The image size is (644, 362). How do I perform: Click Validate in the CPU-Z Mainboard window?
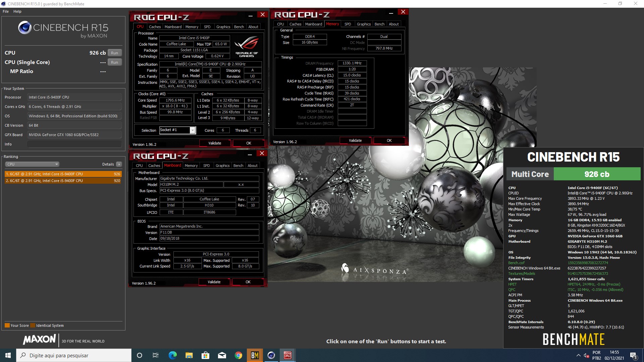214,282
